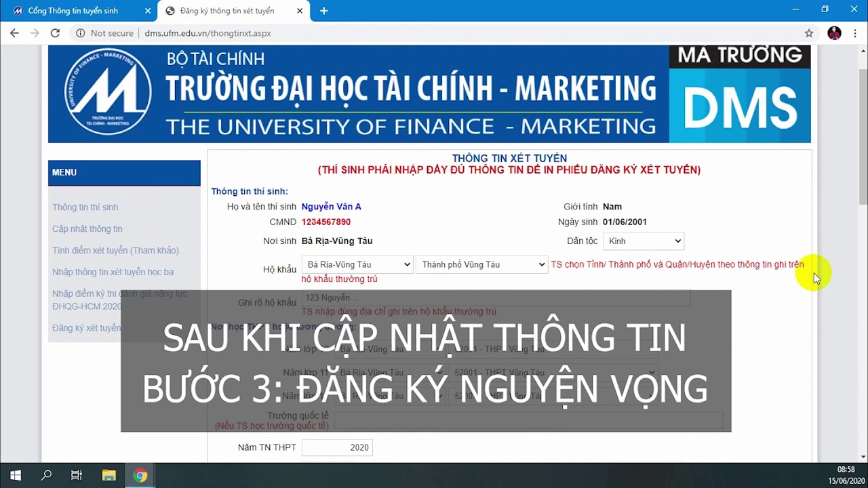Click the CMND number 1234567890
This screenshot has width=868, height=488.
click(x=326, y=222)
